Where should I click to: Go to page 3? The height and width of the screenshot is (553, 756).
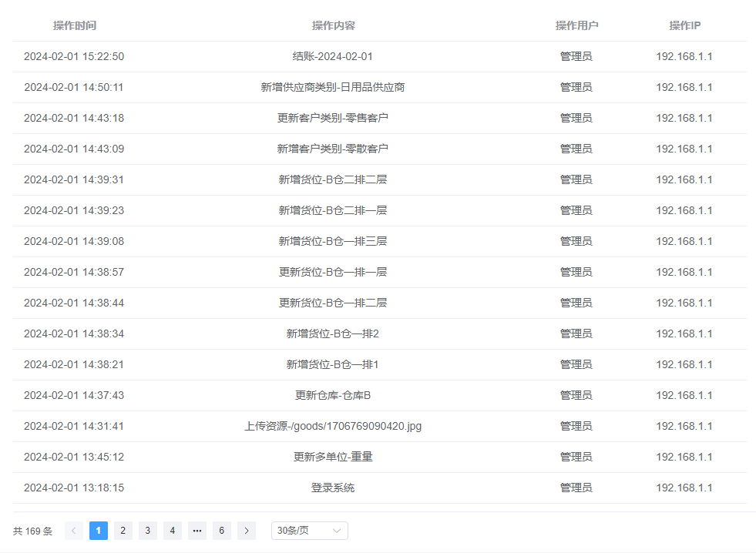coord(148,531)
